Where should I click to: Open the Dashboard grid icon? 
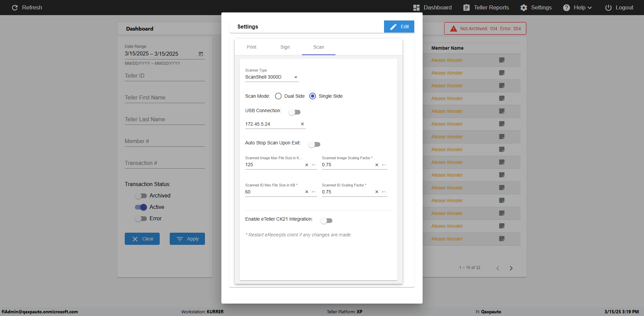pos(416,7)
